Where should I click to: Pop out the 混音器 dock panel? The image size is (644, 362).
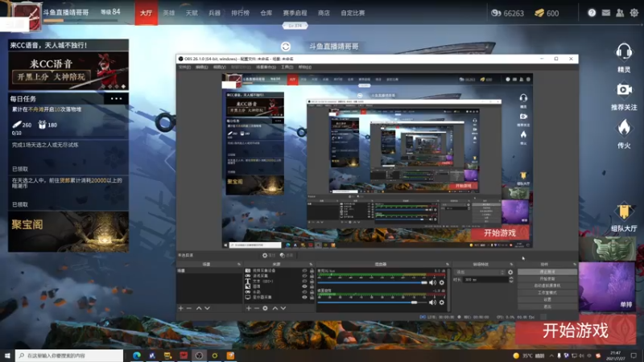point(448,265)
